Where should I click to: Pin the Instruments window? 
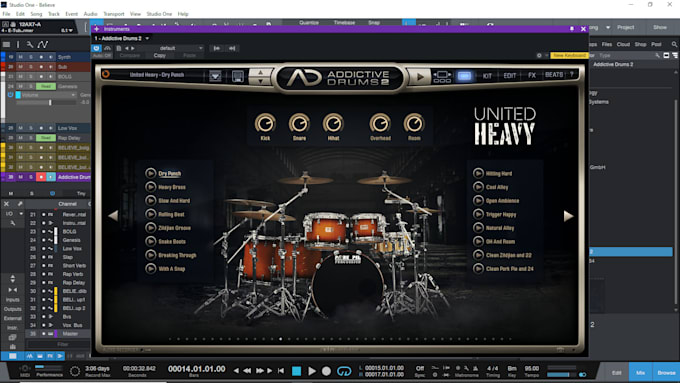point(572,29)
